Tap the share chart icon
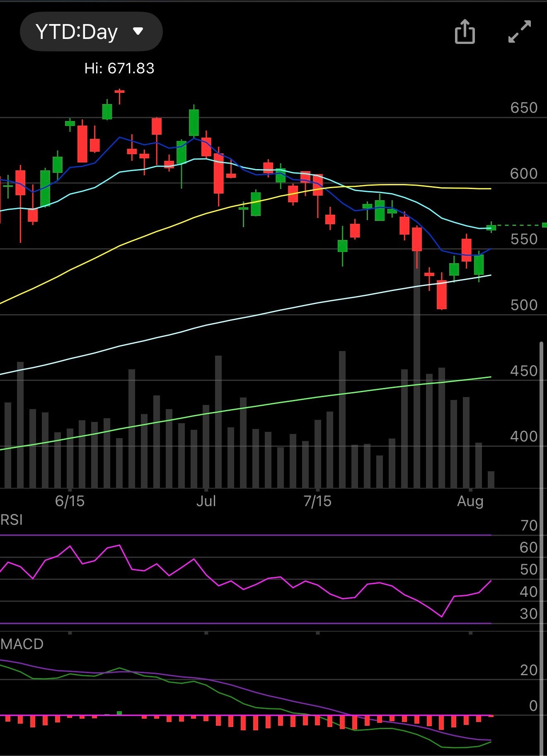Screen dimensions: 547x756 pos(465,31)
